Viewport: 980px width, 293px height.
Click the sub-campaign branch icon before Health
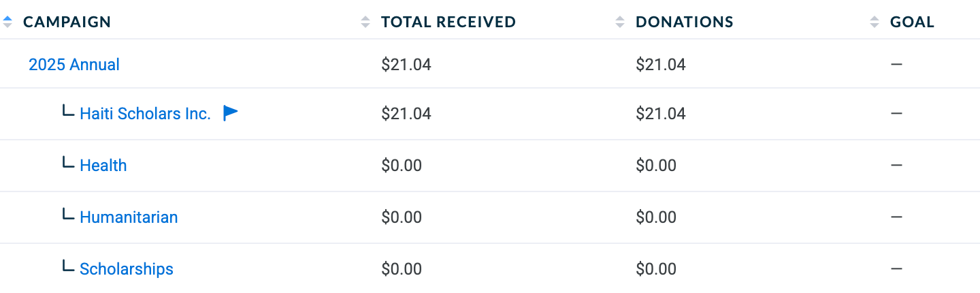tap(68, 163)
